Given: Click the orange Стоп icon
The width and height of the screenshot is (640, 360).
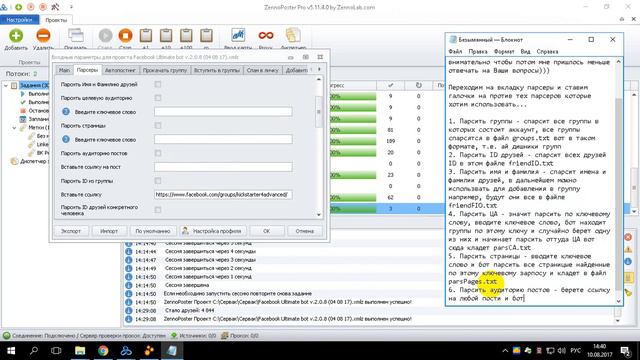Looking at the screenshot, I should 125,36.
